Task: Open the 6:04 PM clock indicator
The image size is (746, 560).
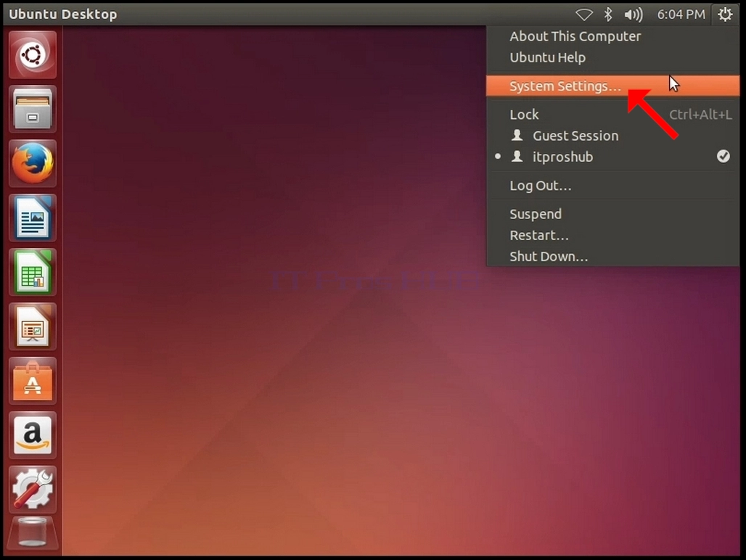Action: (681, 15)
